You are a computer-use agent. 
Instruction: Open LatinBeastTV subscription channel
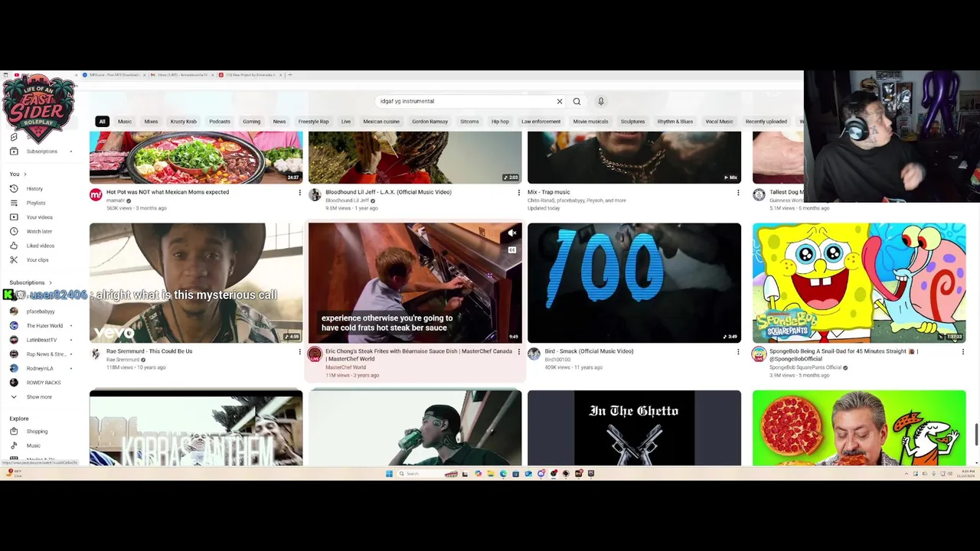coord(41,340)
